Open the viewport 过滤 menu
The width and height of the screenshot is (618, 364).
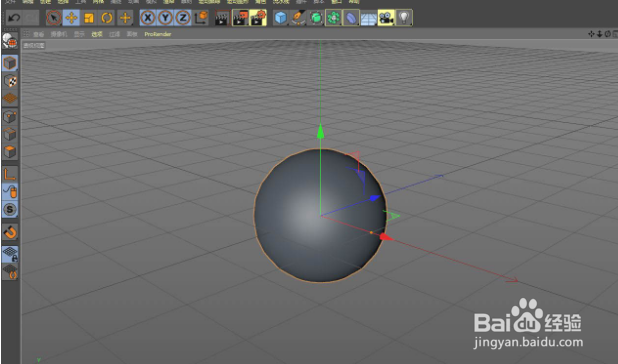coord(114,34)
